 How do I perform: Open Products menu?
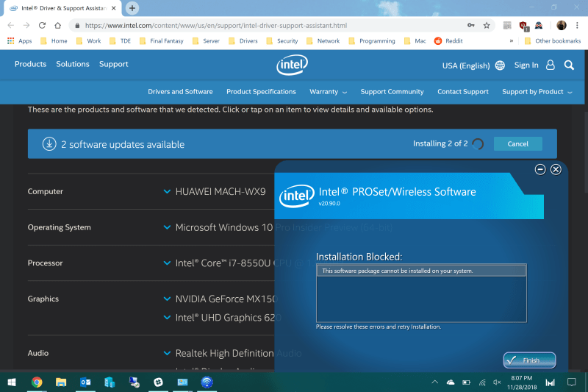click(30, 64)
